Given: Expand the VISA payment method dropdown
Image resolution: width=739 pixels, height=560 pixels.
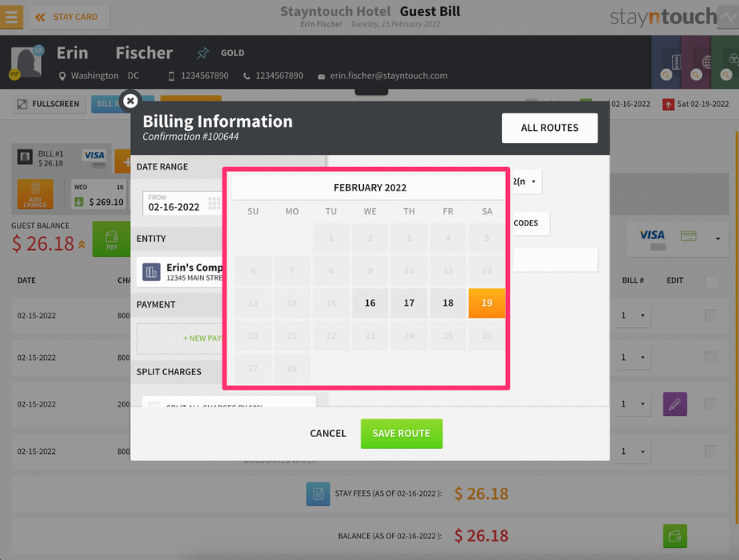Looking at the screenshot, I should pyautogui.click(x=718, y=239).
